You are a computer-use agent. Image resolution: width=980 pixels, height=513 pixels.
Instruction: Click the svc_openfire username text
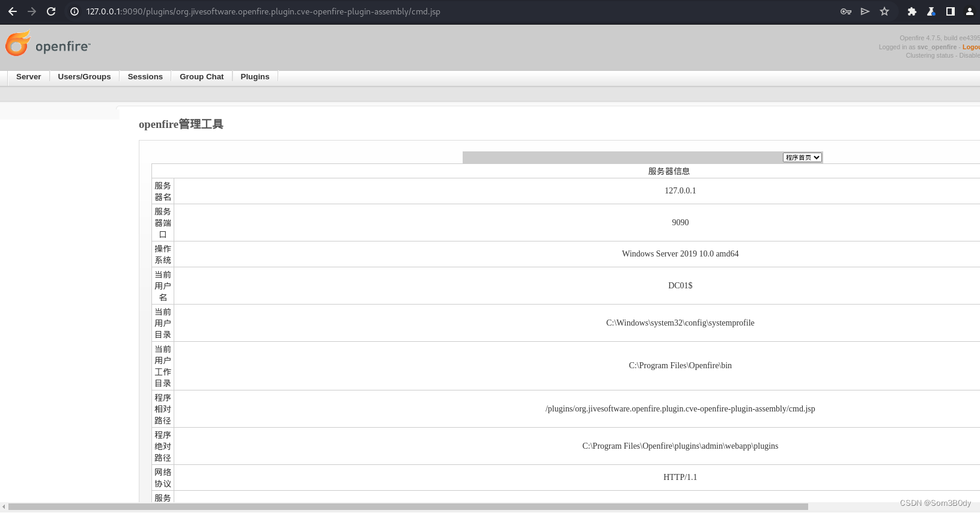click(937, 47)
